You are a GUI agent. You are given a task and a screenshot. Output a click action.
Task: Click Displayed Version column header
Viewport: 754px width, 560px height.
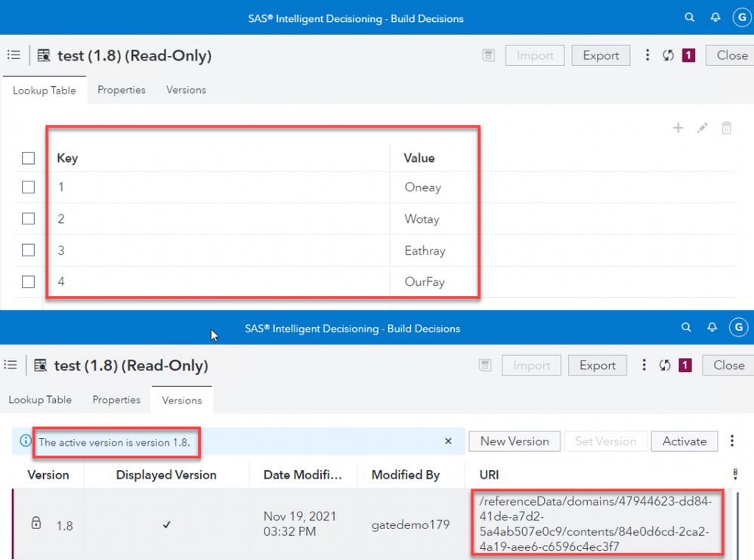point(166,475)
